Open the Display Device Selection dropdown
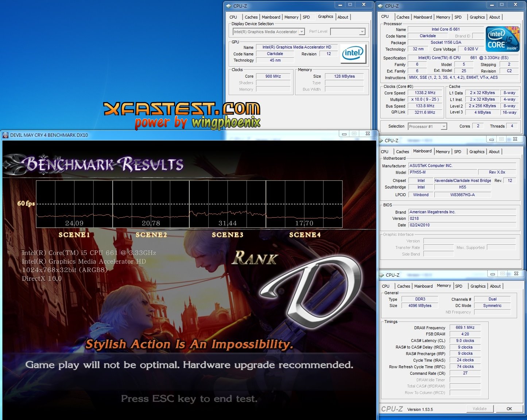The height and width of the screenshot is (420, 527). tap(302, 32)
